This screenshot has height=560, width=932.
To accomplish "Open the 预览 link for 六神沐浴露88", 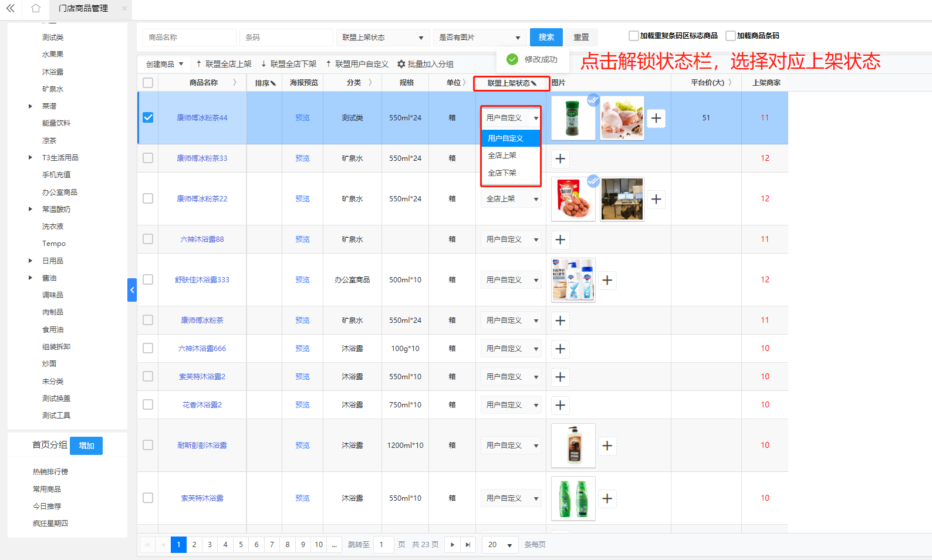I will (x=302, y=239).
